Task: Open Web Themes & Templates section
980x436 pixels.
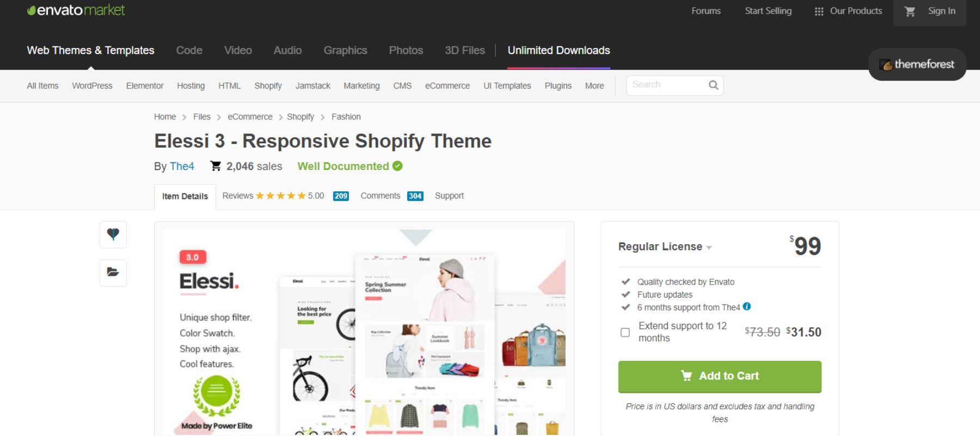Action: pyautogui.click(x=90, y=50)
